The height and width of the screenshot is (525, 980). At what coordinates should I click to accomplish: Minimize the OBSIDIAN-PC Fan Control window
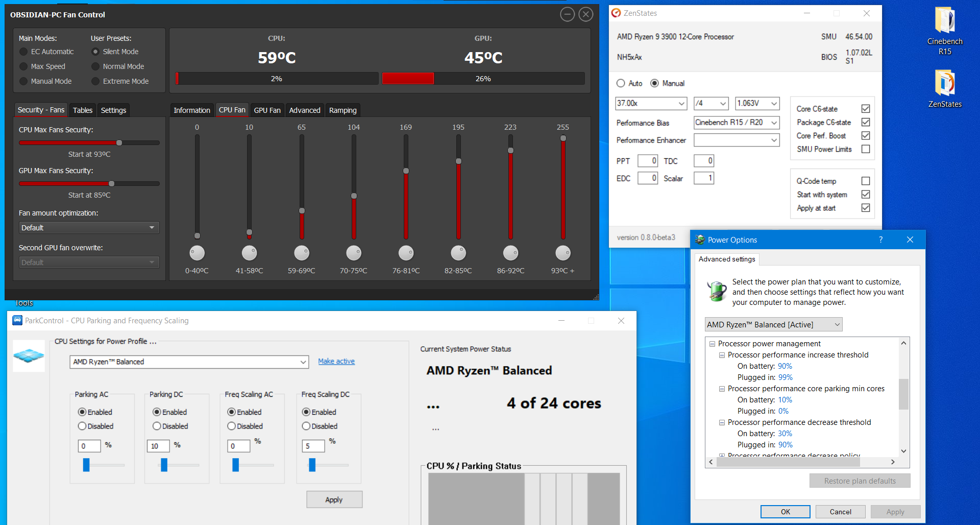(567, 14)
